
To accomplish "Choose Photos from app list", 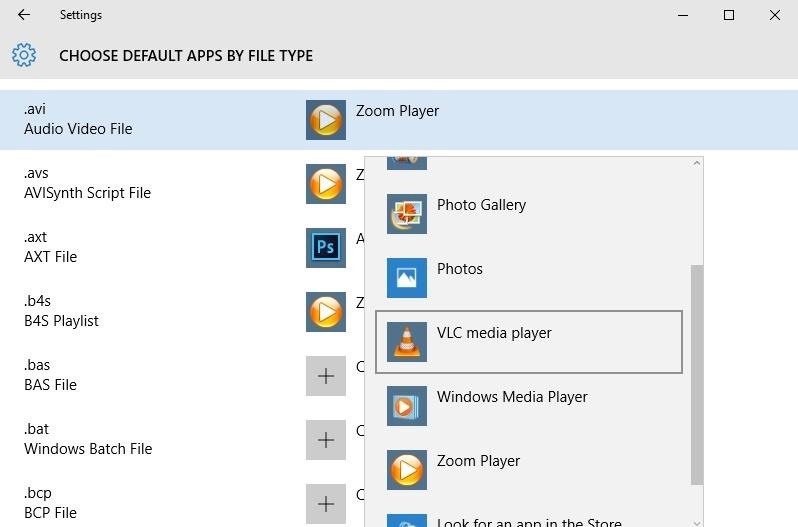I will click(x=529, y=278).
